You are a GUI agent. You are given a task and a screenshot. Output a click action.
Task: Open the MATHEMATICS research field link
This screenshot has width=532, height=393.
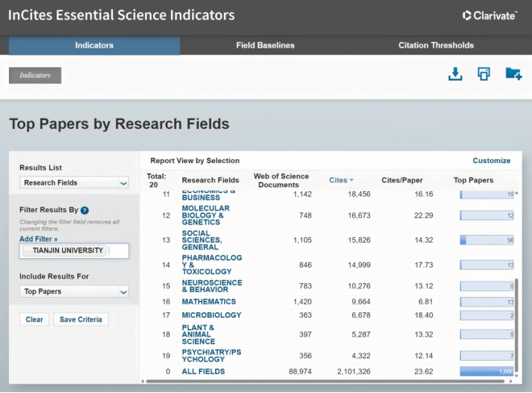[209, 302]
